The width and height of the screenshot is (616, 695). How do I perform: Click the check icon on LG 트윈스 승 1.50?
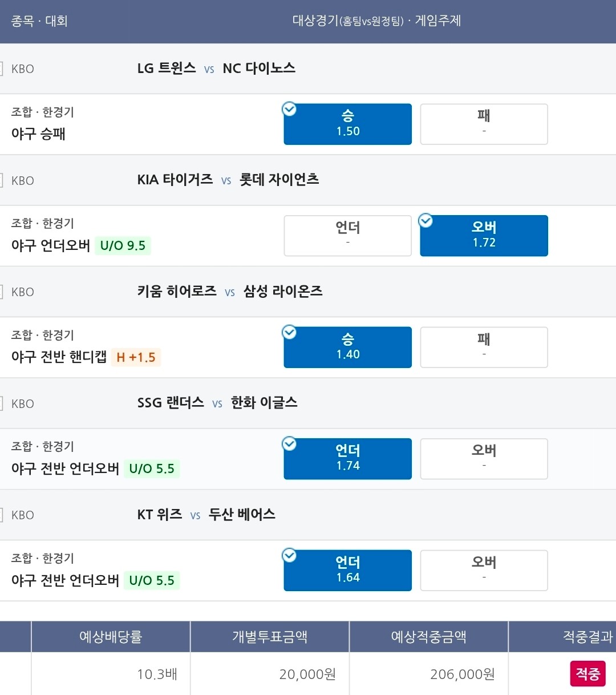290,109
